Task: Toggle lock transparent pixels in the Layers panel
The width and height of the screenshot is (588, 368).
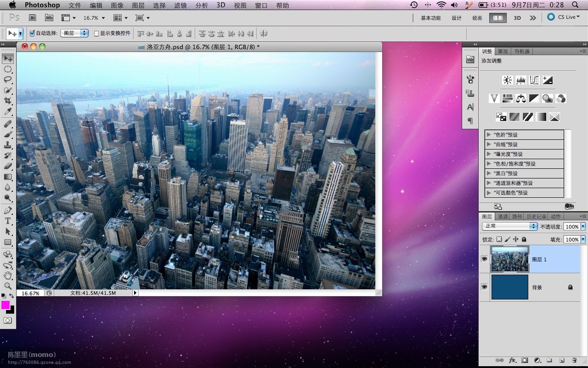Action: (x=499, y=239)
